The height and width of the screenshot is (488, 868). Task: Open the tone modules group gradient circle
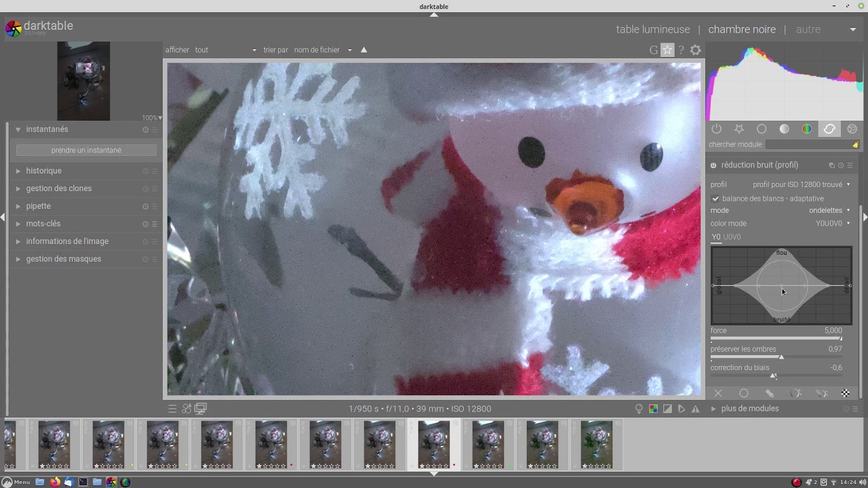785,129
